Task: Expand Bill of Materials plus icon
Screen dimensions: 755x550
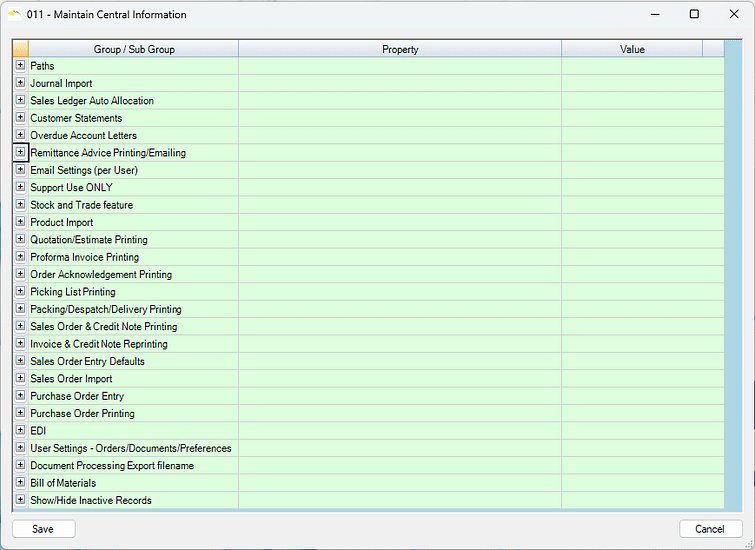Action: click(20, 483)
